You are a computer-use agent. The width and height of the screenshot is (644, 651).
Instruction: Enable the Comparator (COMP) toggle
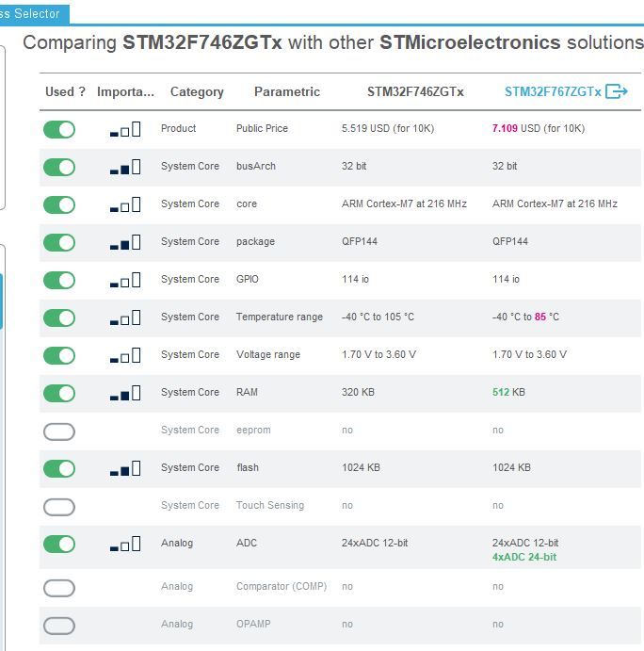59,588
